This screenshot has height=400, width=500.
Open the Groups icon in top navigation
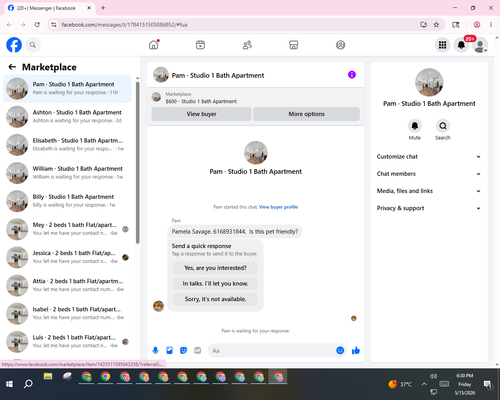coord(340,45)
